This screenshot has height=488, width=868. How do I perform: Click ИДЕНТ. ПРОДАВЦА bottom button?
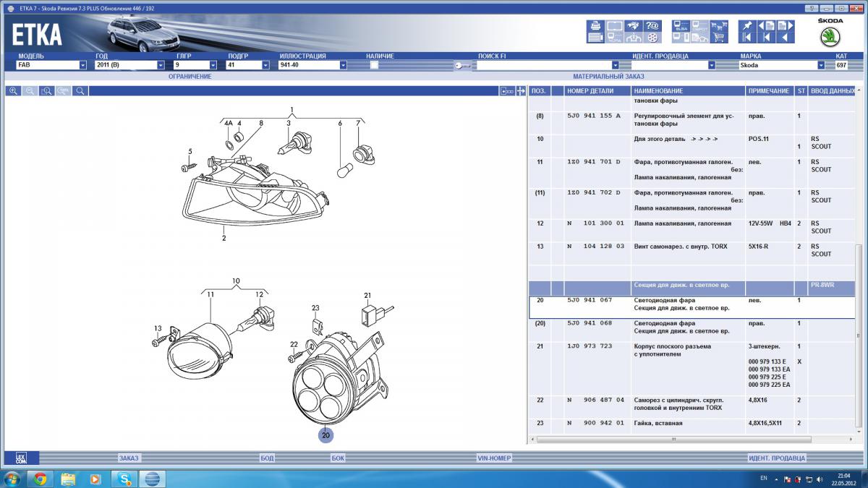pyautogui.click(x=776, y=458)
